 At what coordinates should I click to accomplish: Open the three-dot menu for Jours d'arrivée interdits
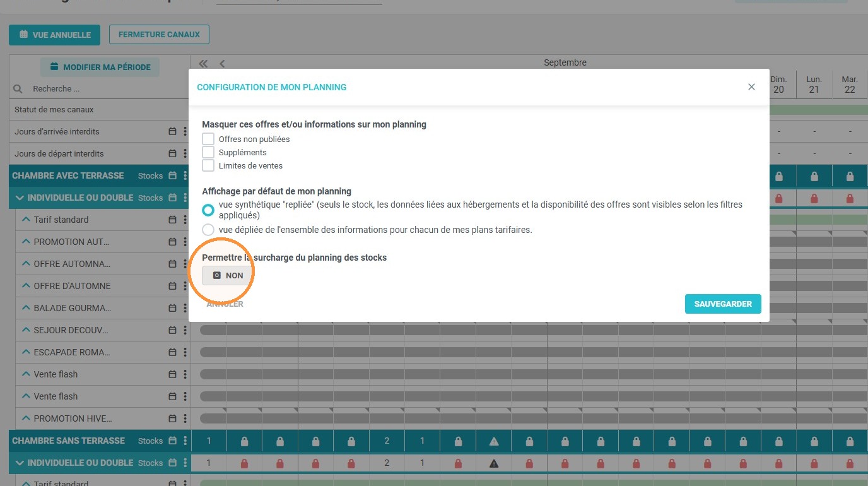185,131
